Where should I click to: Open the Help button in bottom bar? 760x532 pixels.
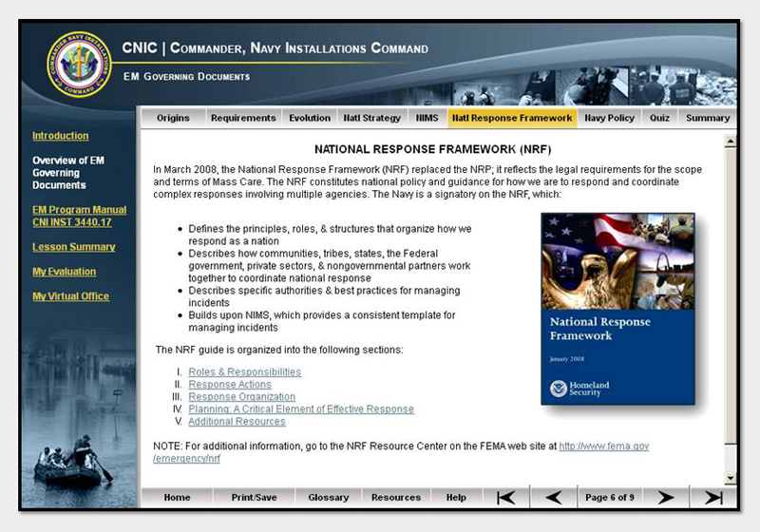456,497
